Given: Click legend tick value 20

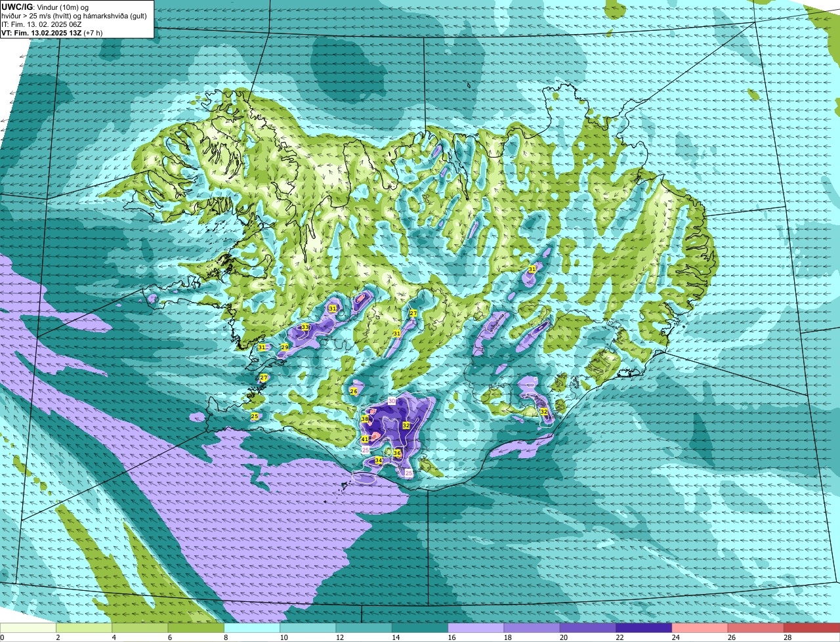Looking at the screenshot, I should tap(562, 637).
